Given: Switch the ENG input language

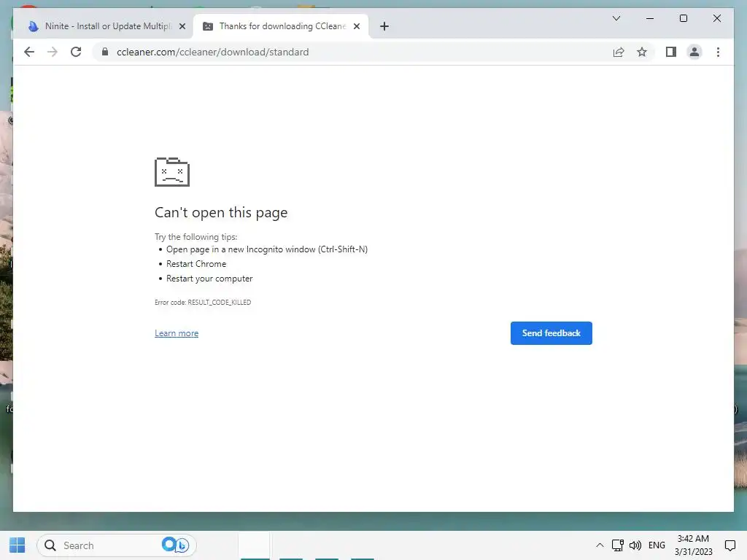Looking at the screenshot, I should pyautogui.click(x=657, y=545).
